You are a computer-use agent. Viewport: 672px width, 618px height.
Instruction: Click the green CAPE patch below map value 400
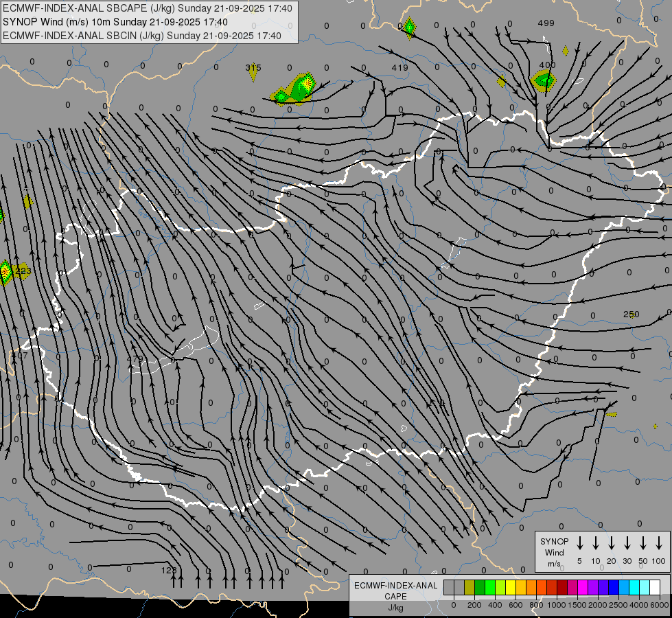pos(544,80)
